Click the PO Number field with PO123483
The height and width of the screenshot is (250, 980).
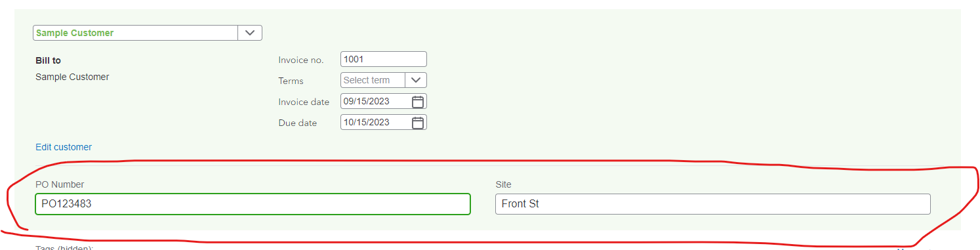[x=253, y=204]
